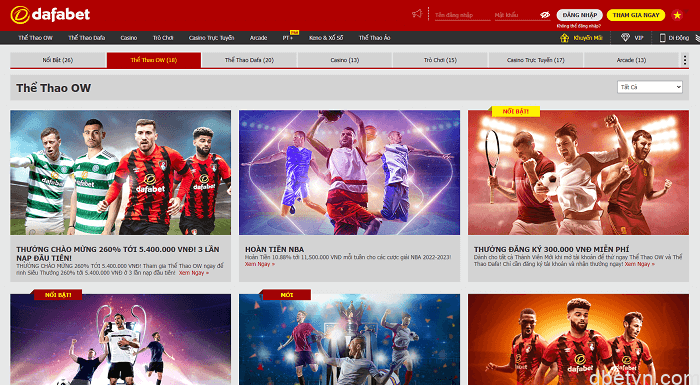Select the Vietnam flag language icon
Screen dimensions: 700x385
coord(677,15)
